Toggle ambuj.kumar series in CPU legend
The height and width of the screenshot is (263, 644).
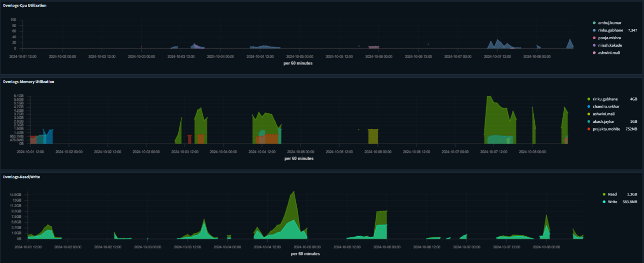click(x=609, y=23)
